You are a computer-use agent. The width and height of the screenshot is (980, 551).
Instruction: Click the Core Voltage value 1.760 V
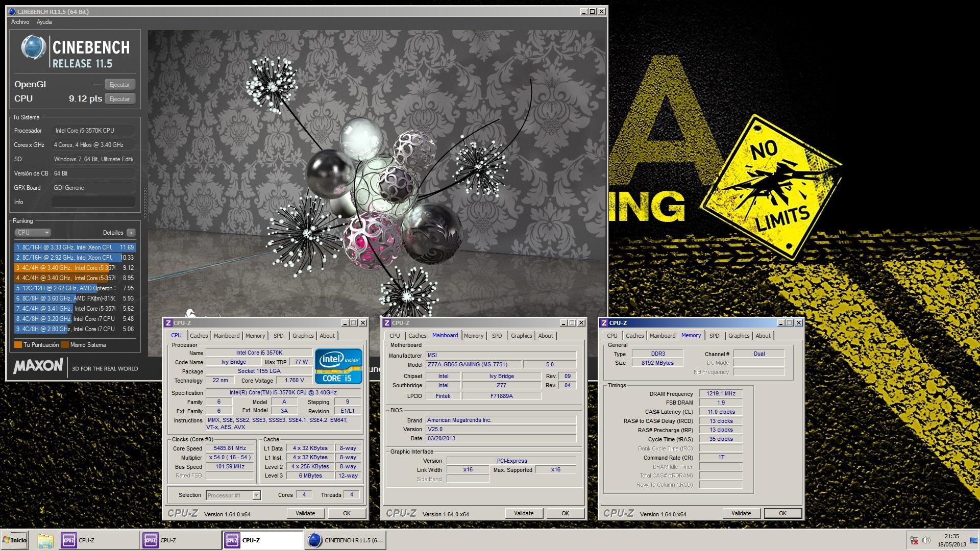click(295, 381)
